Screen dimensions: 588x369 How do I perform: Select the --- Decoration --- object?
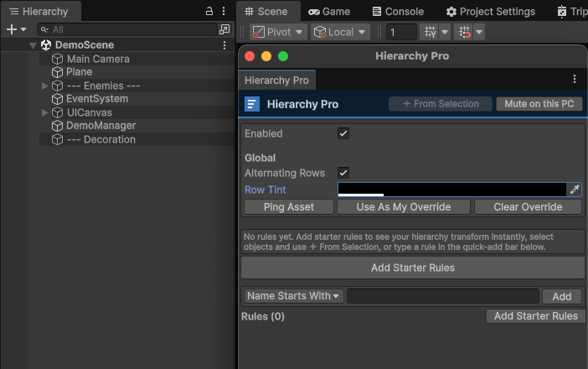click(101, 140)
